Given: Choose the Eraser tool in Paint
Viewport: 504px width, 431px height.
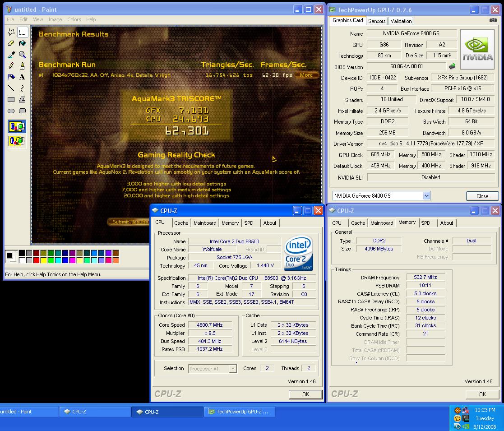Looking at the screenshot, I should (x=11, y=43).
